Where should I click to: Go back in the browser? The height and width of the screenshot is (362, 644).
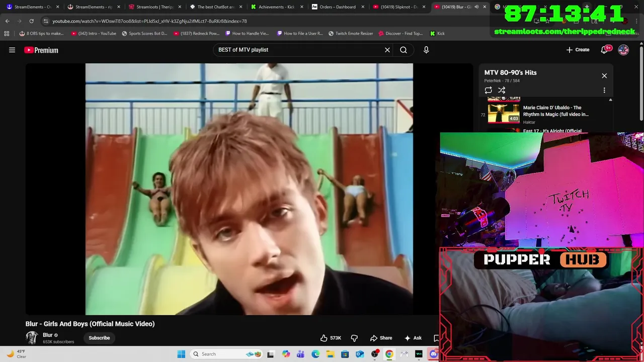7,21
